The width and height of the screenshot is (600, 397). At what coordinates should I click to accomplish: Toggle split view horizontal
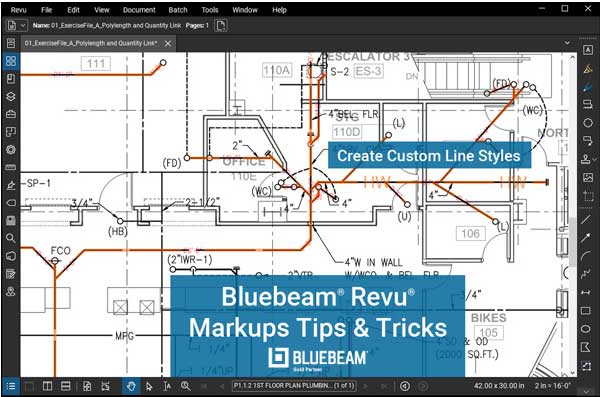click(65, 386)
